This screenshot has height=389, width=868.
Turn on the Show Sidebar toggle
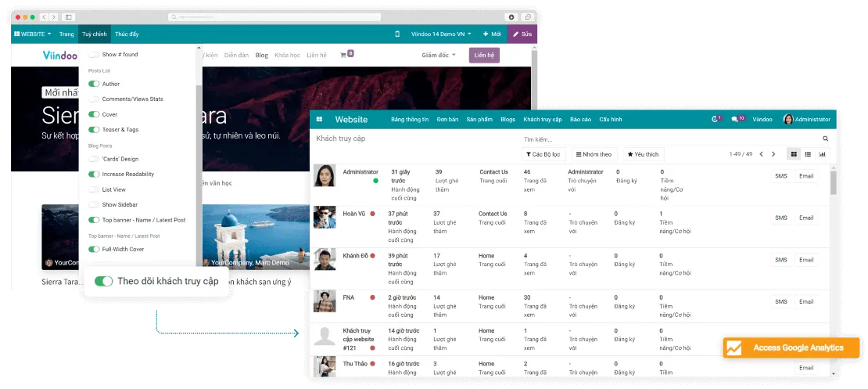[94, 204]
